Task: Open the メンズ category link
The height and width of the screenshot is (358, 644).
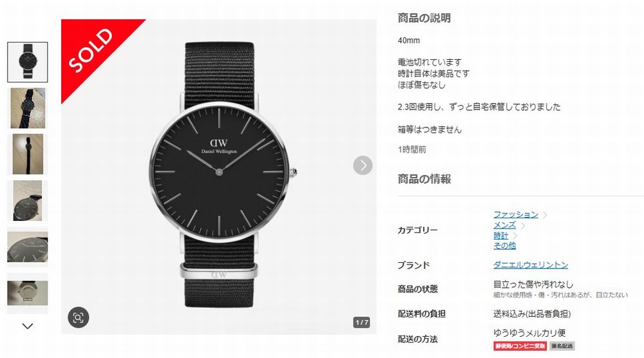Action: (504, 225)
